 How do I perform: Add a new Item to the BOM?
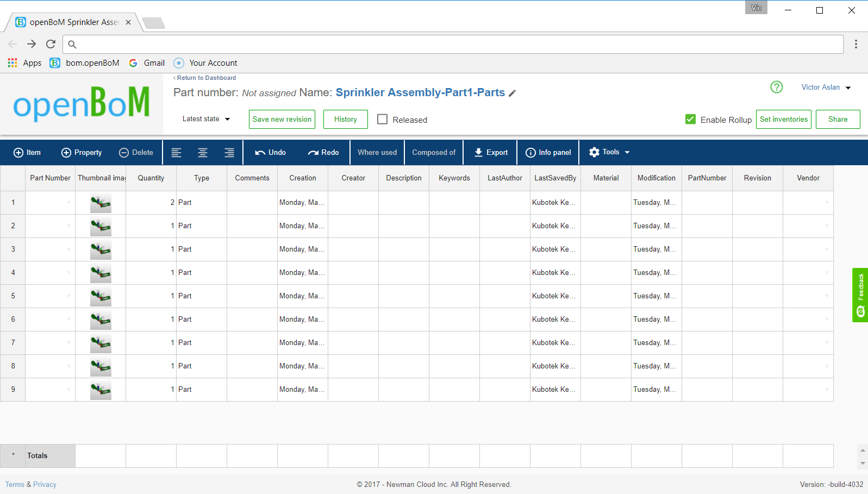(27, 153)
